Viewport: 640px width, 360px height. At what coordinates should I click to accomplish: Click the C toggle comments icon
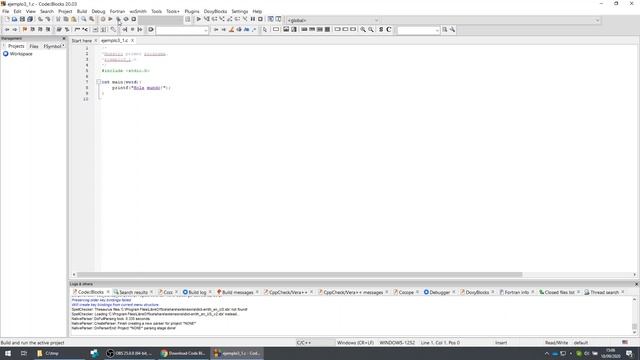point(389,29)
